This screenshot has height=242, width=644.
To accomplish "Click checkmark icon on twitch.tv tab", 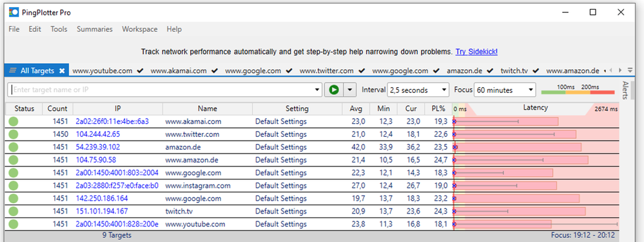I will coord(535,71).
